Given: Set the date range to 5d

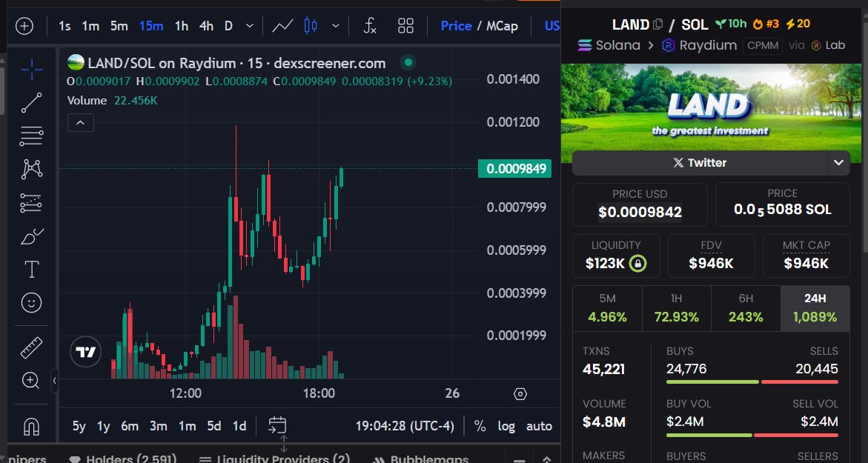Looking at the screenshot, I should coord(214,426).
